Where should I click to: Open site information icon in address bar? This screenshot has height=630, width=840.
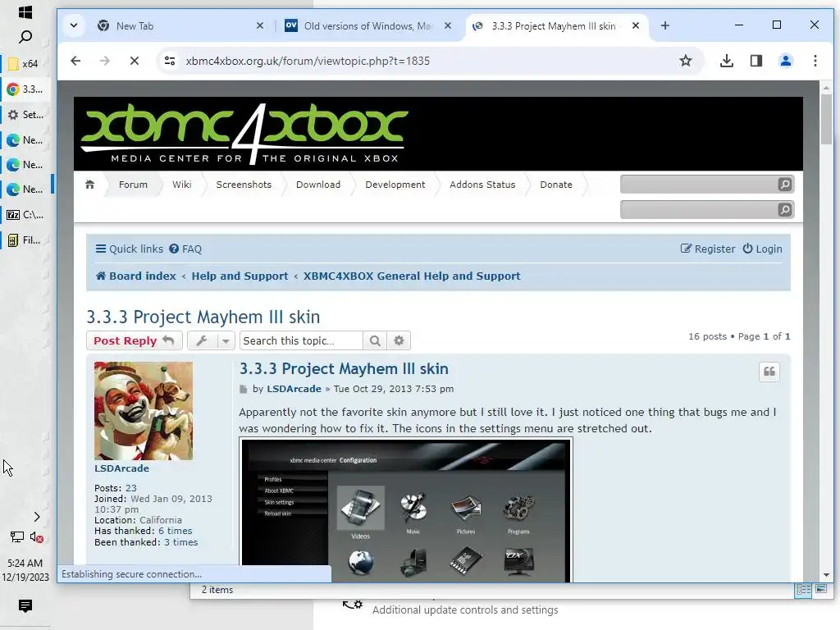pos(170,61)
